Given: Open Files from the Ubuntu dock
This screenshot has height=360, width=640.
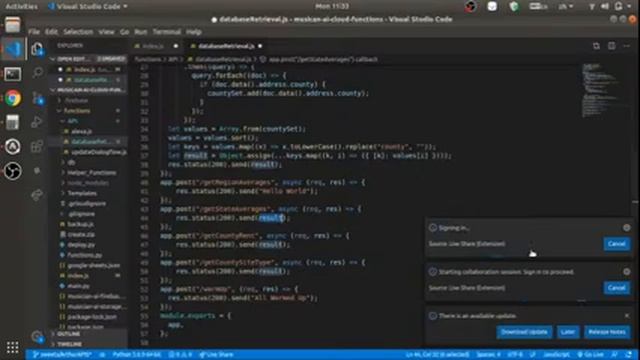Looking at the screenshot, I should pyautogui.click(x=12, y=25).
